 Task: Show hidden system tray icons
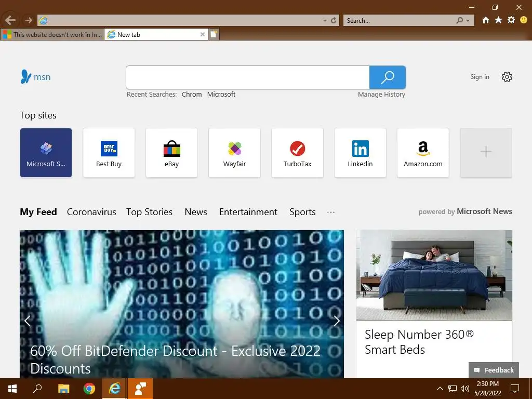pos(440,389)
